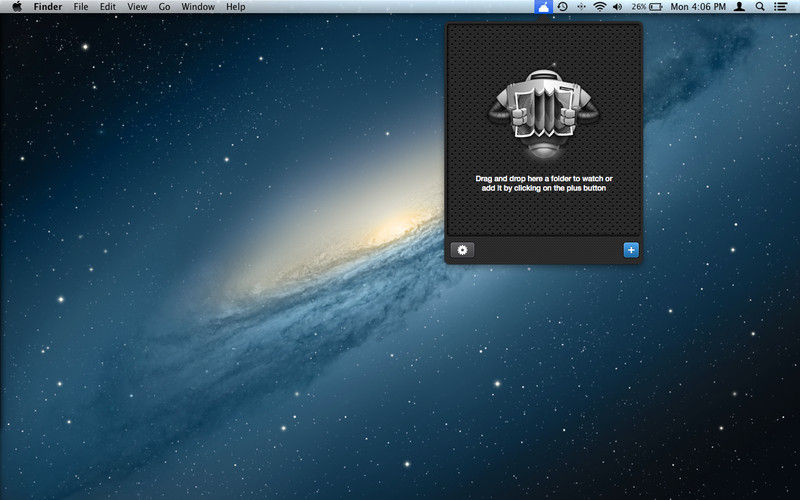Click the blue plus button to add folder
This screenshot has height=500, width=800.
[x=631, y=250]
